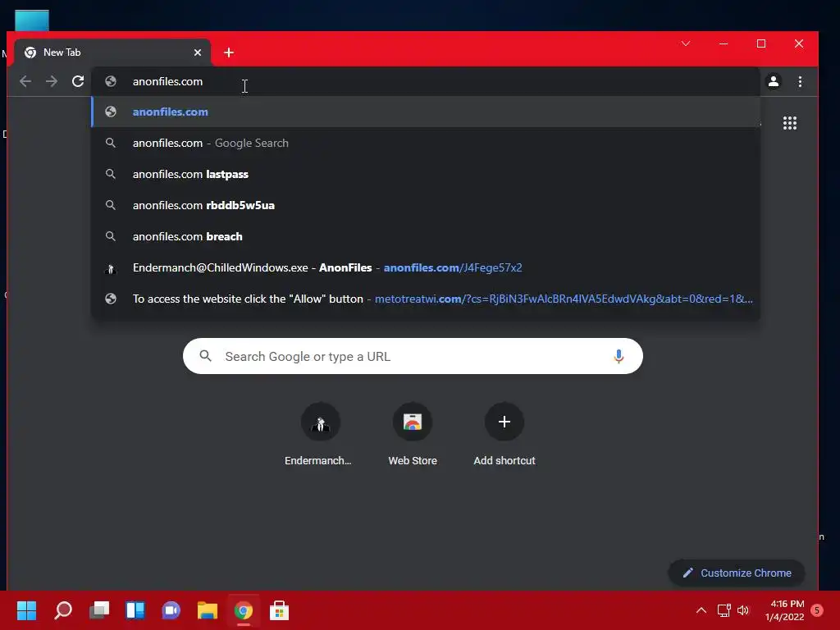The height and width of the screenshot is (630, 840).
Task: Open File Explorer from the taskbar
Action: (x=208, y=610)
